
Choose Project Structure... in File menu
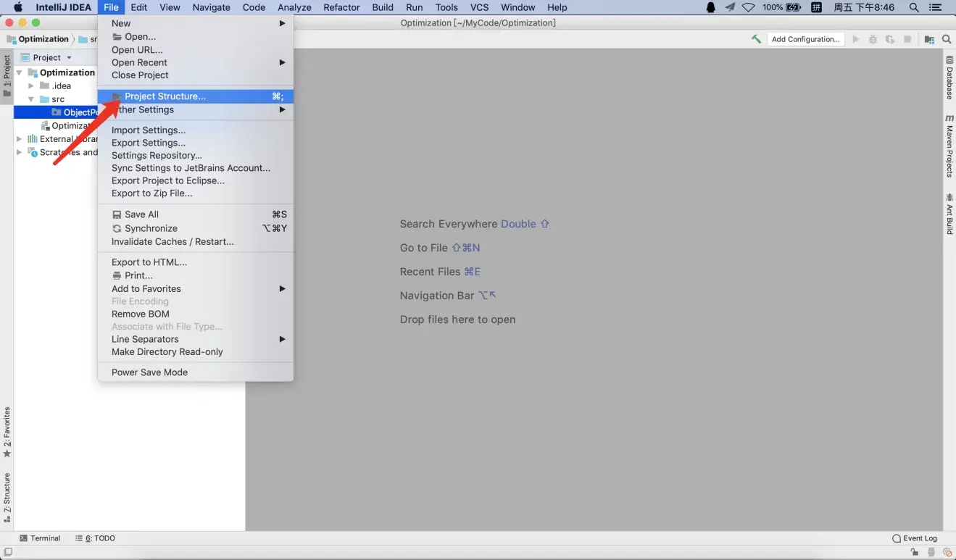click(196, 96)
